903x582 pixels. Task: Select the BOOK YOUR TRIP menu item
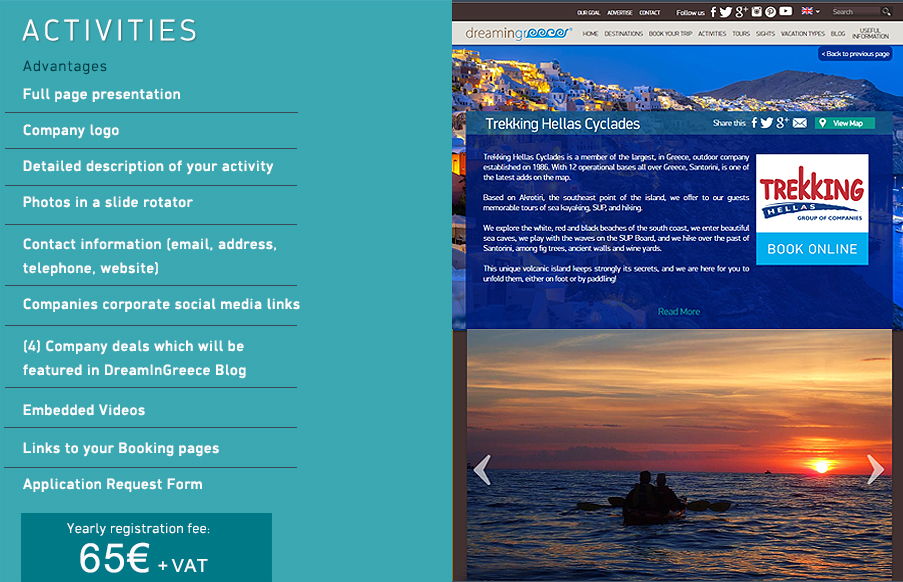tap(670, 33)
